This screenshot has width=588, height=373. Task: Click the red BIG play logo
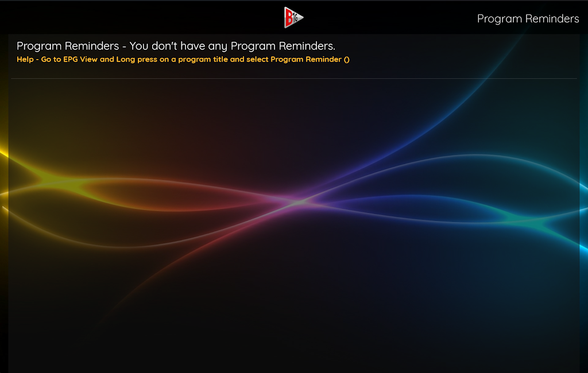[293, 18]
